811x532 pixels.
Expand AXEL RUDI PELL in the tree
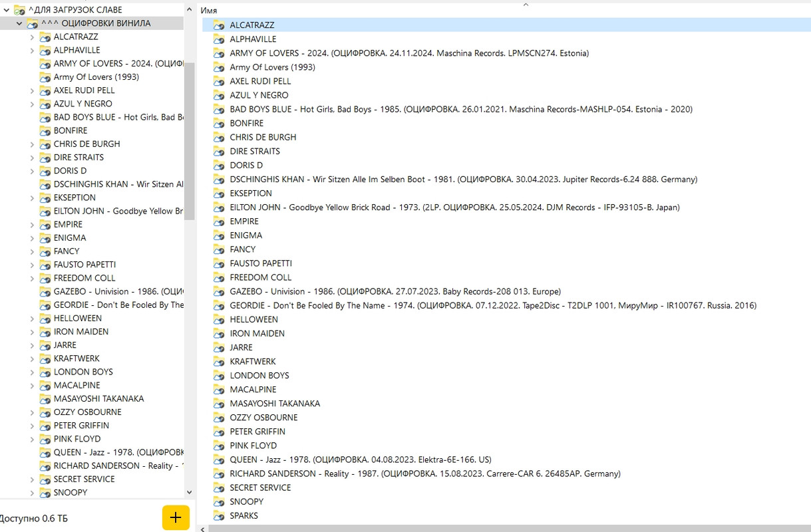32,90
